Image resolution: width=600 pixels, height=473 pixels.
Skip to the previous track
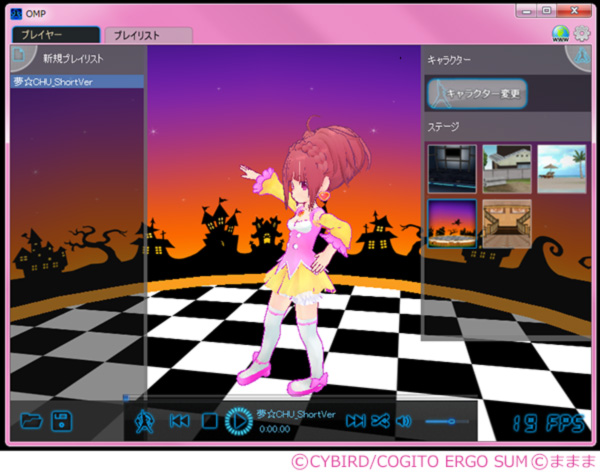click(180, 421)
